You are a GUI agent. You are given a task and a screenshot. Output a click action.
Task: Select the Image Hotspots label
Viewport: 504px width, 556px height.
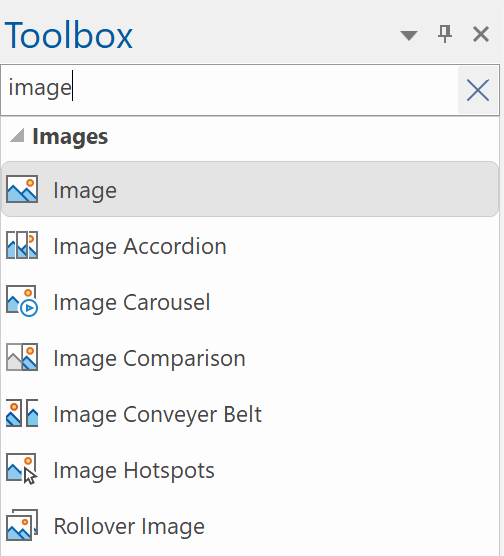click(x=134, y=470)
